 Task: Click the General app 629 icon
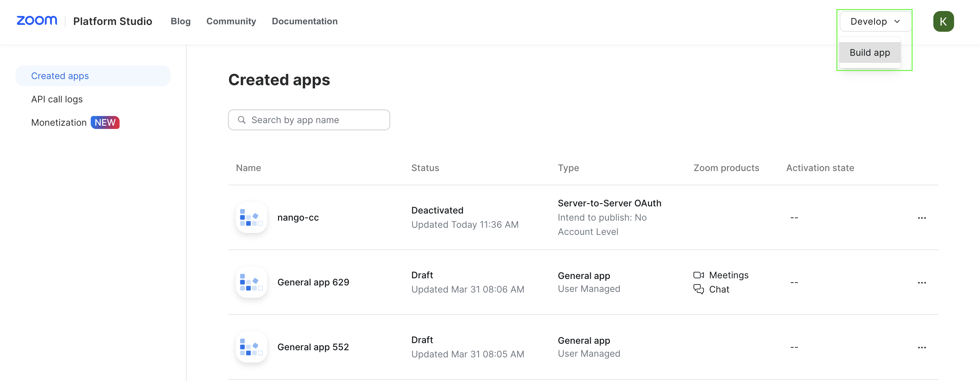pos(251,282)
